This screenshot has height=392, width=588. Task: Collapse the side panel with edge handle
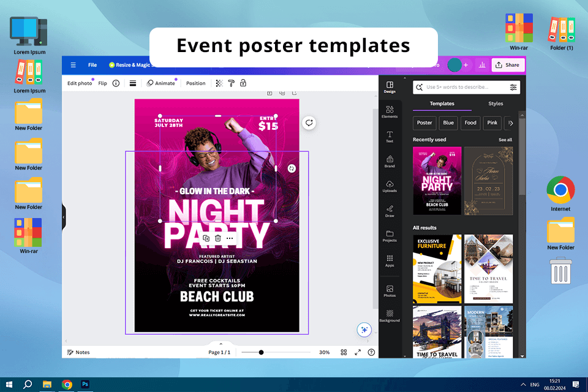click(64, 217)
